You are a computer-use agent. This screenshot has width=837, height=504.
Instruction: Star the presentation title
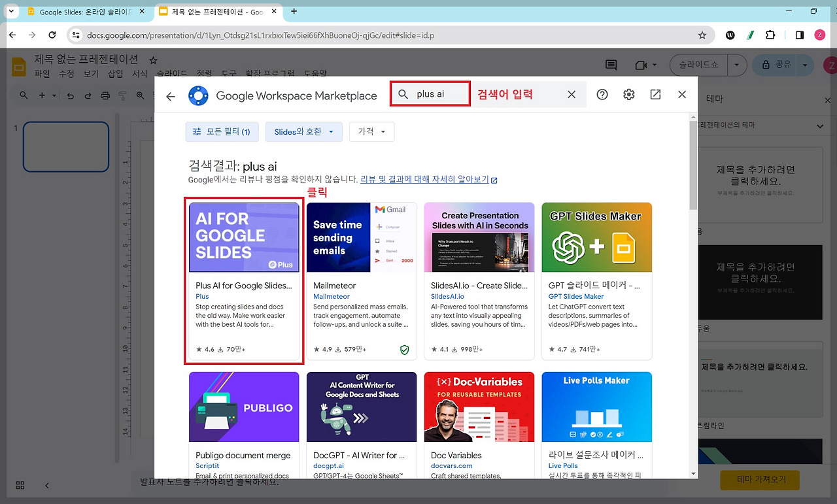[153, 59]
